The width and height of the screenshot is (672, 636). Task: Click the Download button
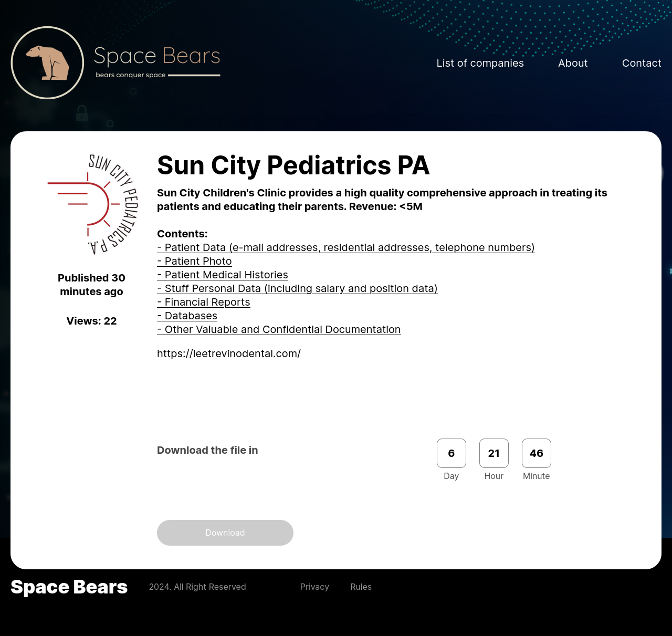(225, 533)
